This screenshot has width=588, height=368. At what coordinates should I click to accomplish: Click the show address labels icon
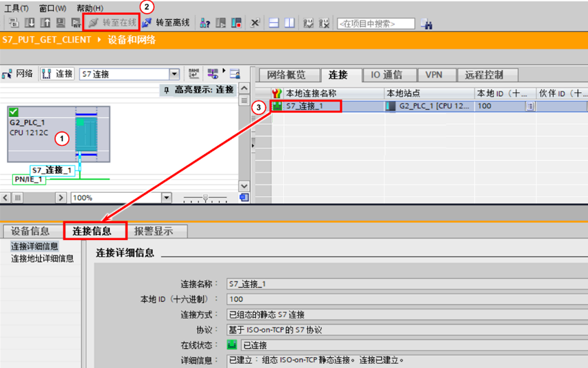click(x=213, y=74)
